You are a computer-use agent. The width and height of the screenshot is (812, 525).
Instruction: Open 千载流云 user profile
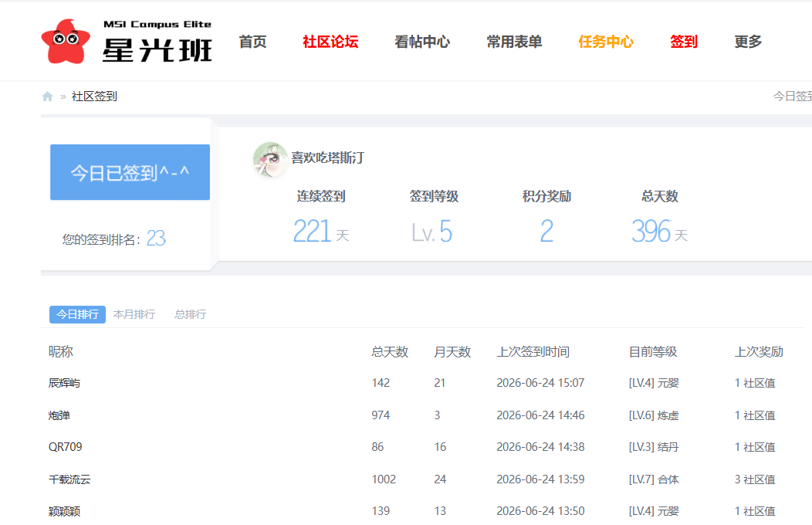point(69,479)
